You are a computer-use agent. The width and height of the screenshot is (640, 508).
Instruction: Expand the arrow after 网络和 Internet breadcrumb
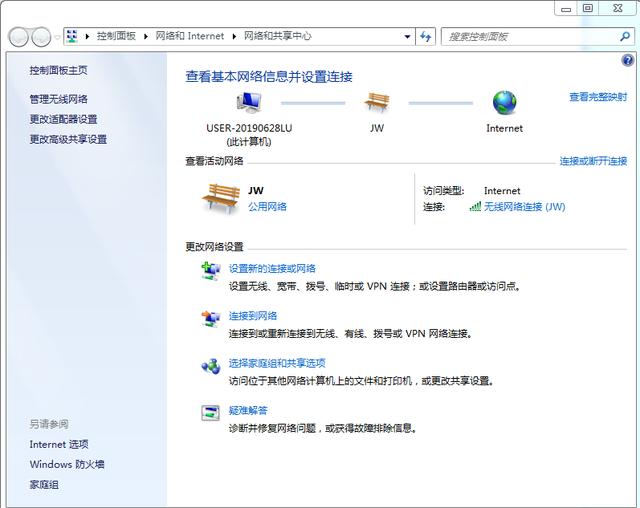point(234,36)
